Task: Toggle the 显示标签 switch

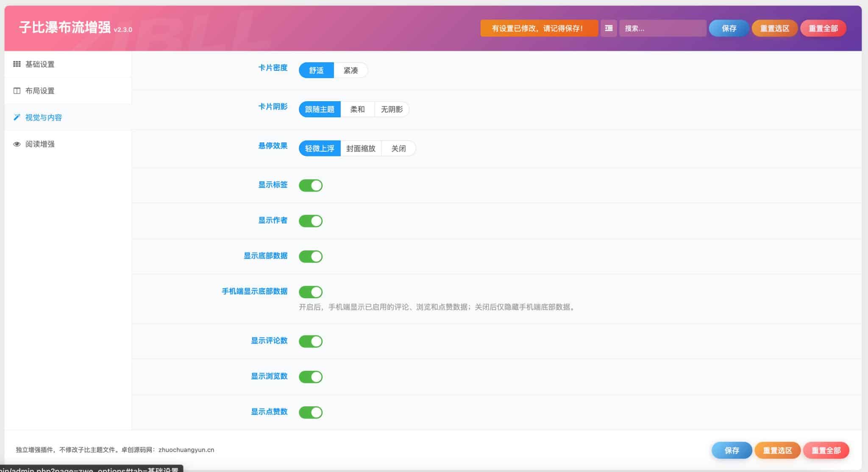Action: point(311,185)
